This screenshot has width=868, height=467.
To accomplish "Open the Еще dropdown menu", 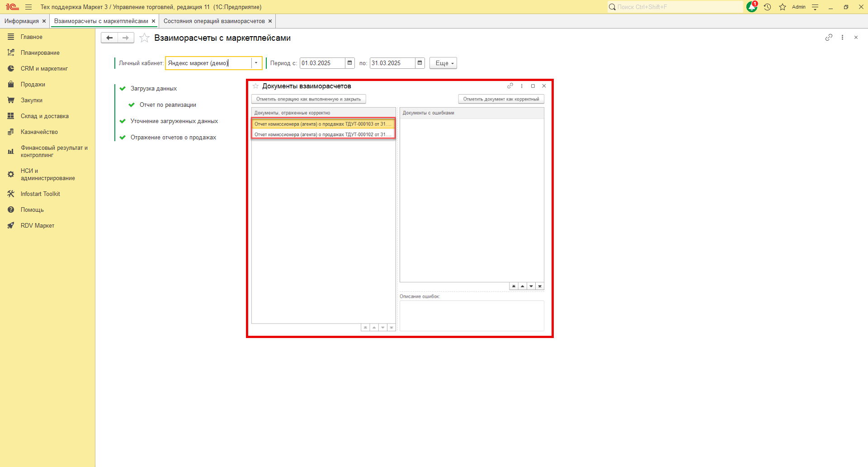I will click(443, 63).
